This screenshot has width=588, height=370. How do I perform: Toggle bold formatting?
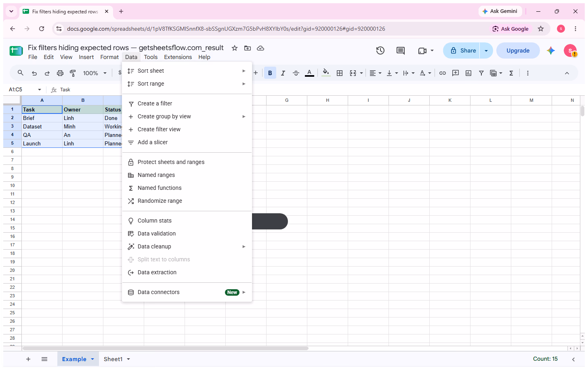[270, 73]
